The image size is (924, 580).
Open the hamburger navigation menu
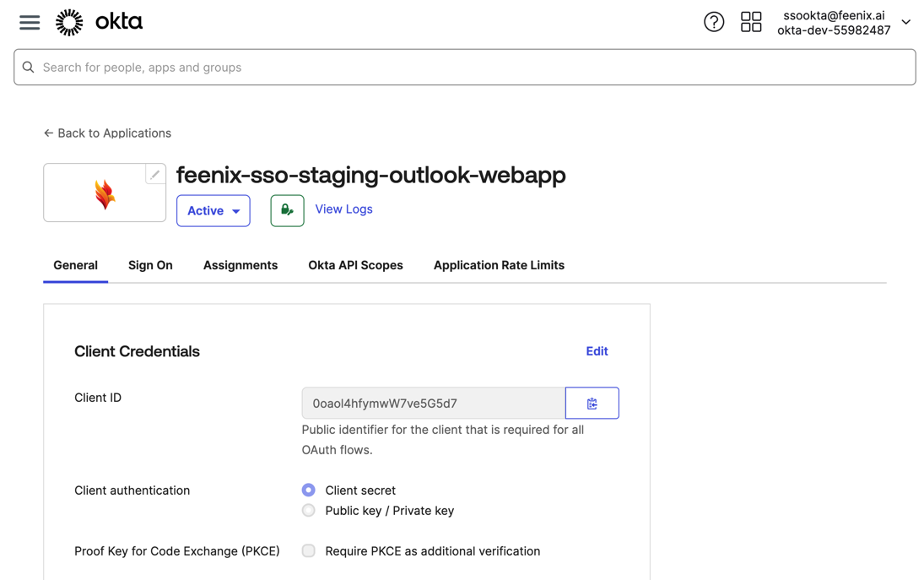(x=30, y=23)
